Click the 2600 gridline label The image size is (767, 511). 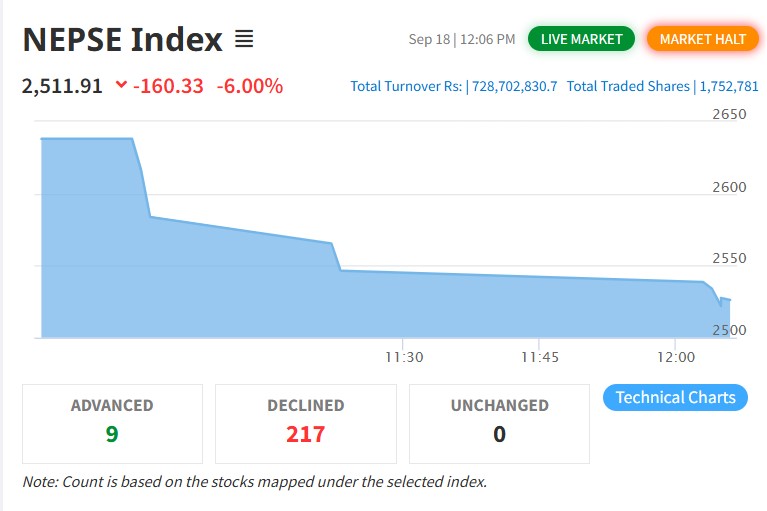tap(729, 187)
